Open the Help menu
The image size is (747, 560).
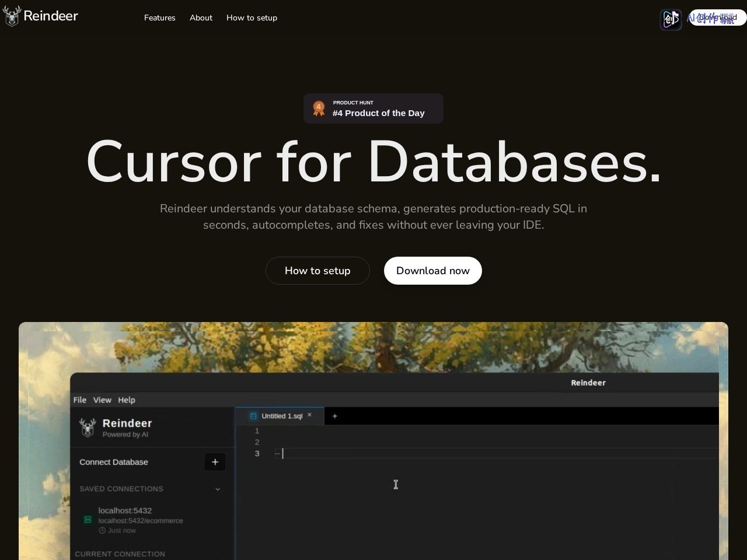pos(127,400)
